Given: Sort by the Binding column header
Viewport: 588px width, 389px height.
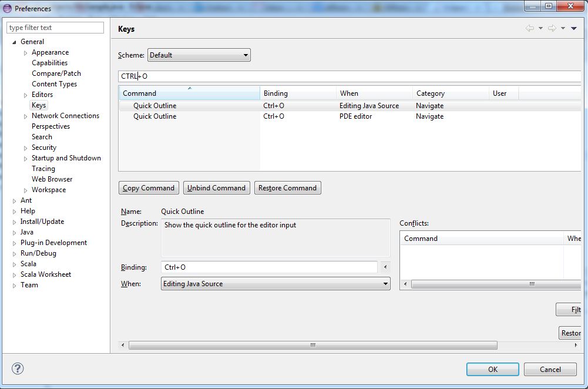Looking at the screenshot, I should click(298, 93).
